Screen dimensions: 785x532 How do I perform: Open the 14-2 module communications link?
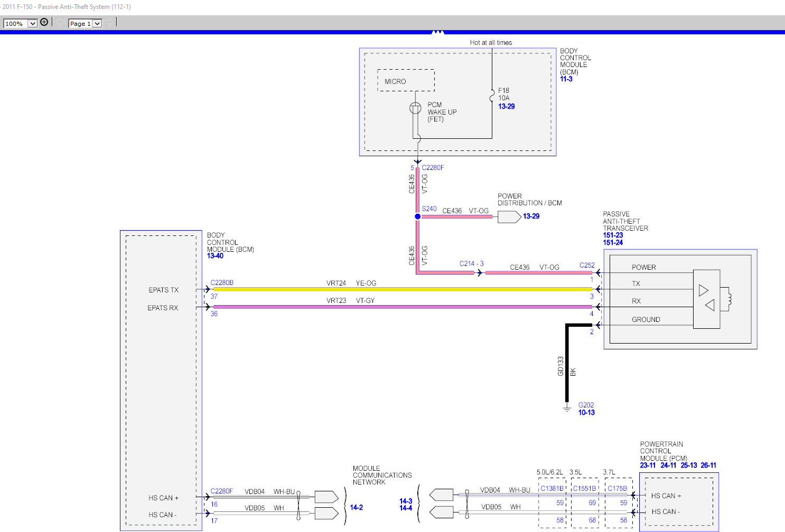coord(356,508)
